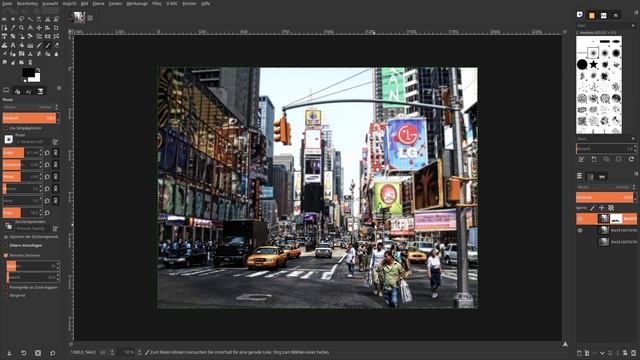
Task: Switch to the Patterns tab
Action: [591, 16]
